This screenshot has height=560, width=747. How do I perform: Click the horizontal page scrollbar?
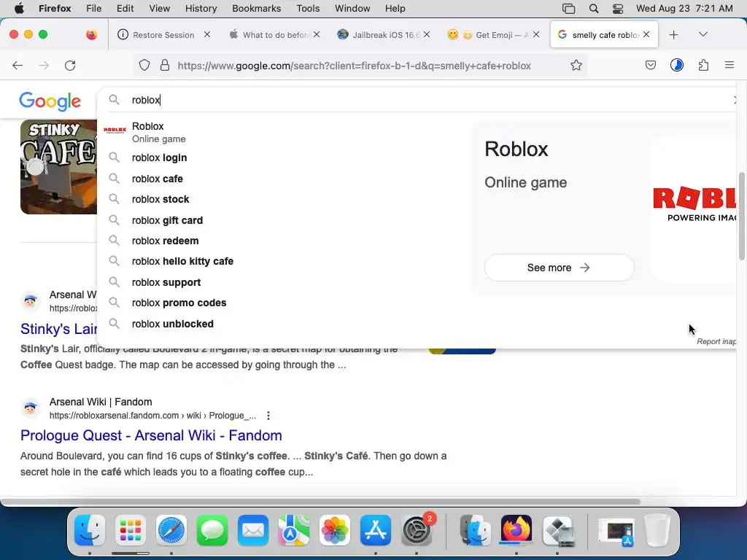click(x=320, y=502)
